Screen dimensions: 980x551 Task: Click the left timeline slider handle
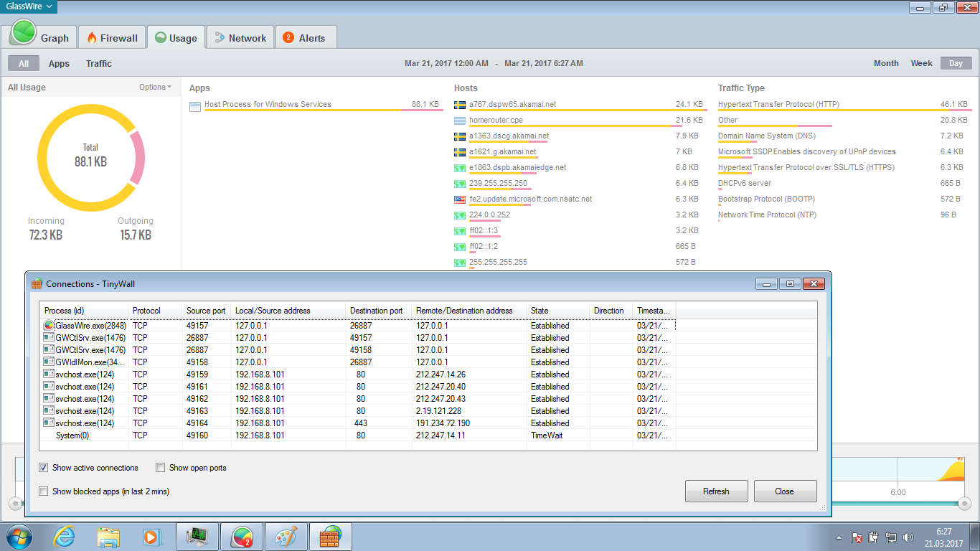click(14, 502)
